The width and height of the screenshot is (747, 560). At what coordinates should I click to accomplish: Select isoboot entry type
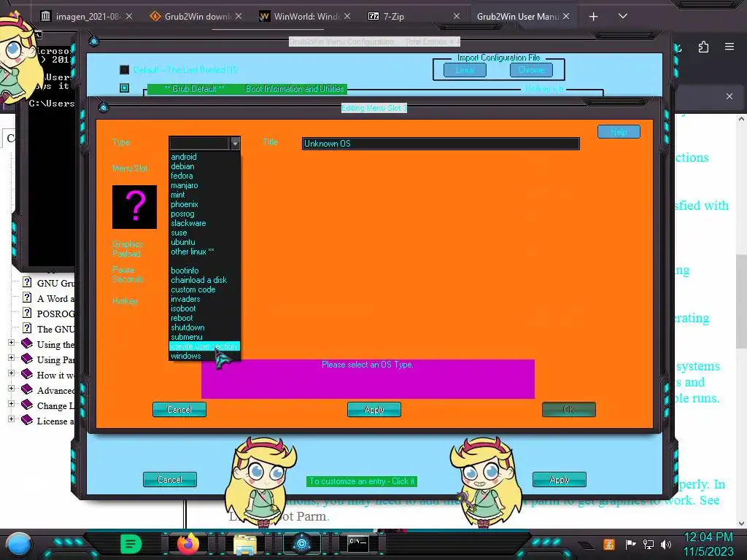[x=183, y=308]
